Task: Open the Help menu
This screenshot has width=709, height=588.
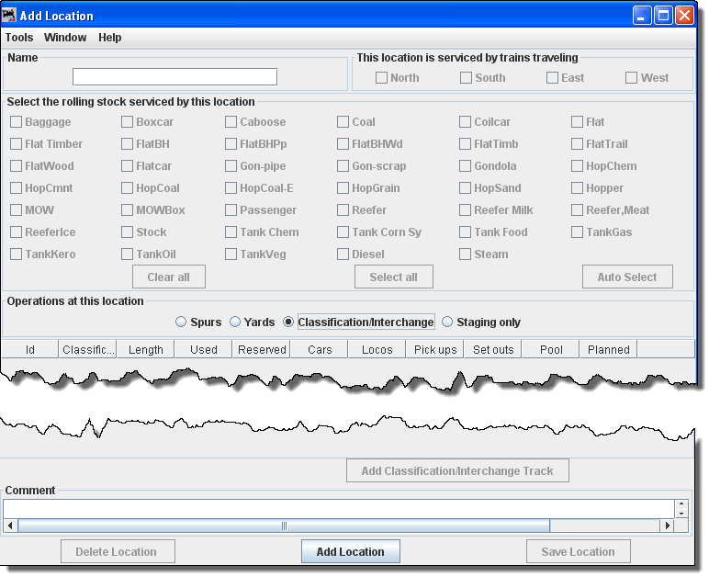Action: (110, 38)
